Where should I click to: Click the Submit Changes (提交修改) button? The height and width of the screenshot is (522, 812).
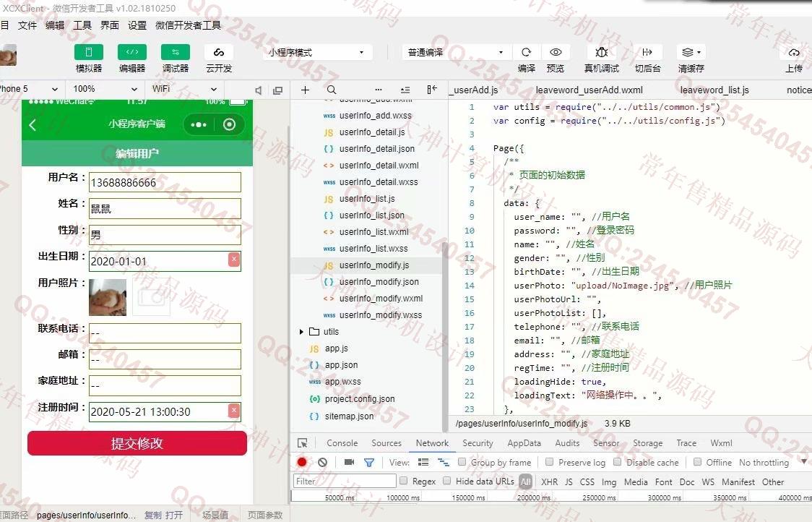tap(137, 443)
